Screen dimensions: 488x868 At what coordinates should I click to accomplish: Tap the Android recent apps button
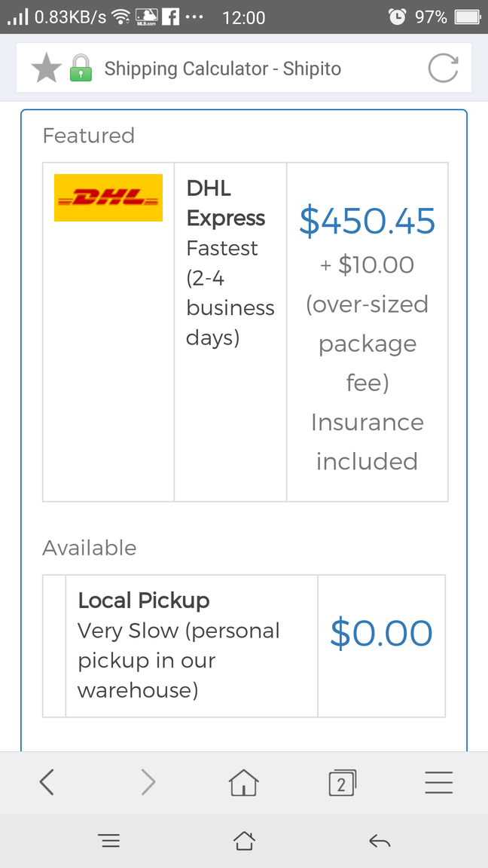[x=111, y=842]
